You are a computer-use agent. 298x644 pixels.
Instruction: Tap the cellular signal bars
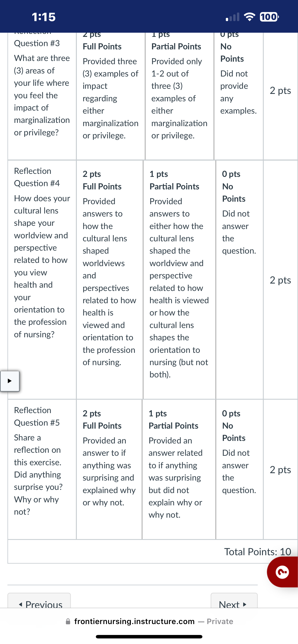pyautogui.click(x=233, y=17)
